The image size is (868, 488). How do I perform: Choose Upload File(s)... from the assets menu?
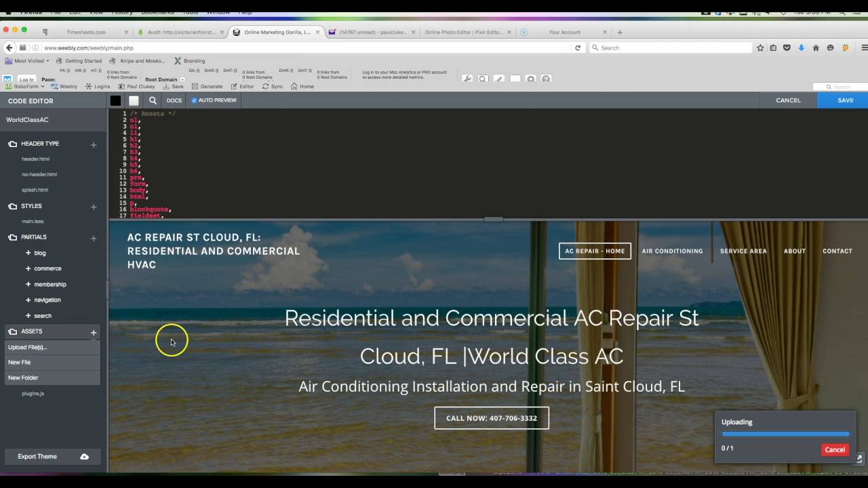coord(52,347)
